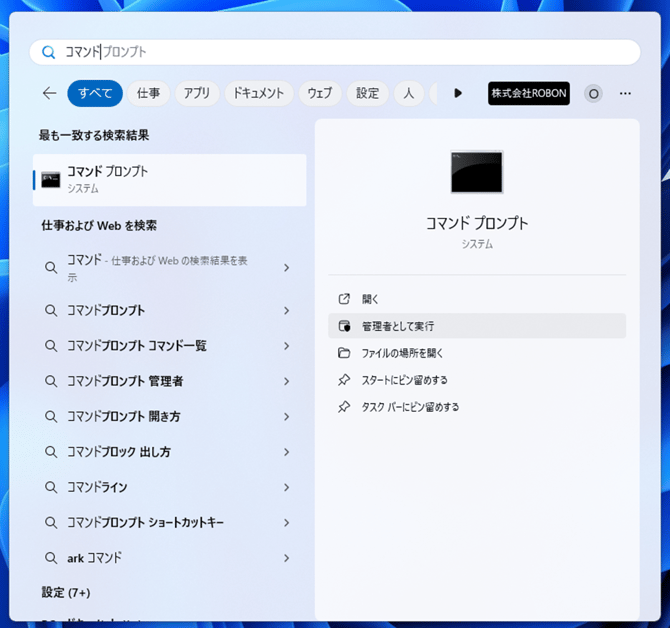Switch to the ドキュメント filter tab
This screenshot has width=670, height=628.
pos(258,93)
